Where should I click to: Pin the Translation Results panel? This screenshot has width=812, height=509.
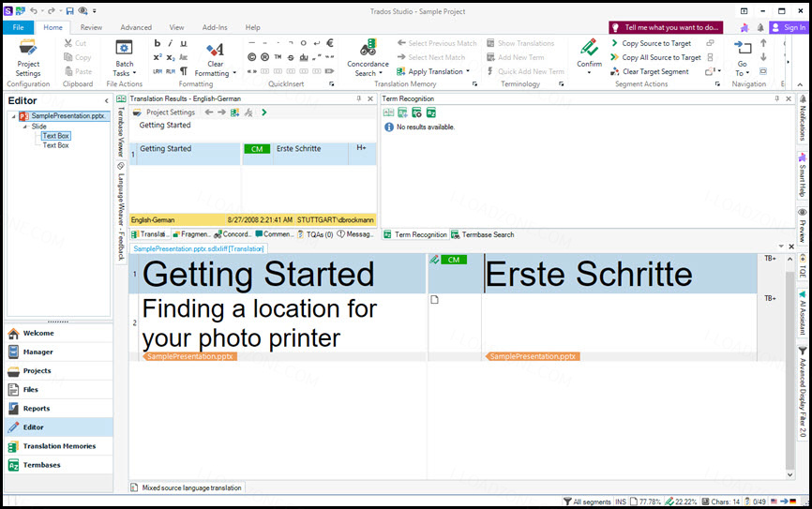(358, 98)
